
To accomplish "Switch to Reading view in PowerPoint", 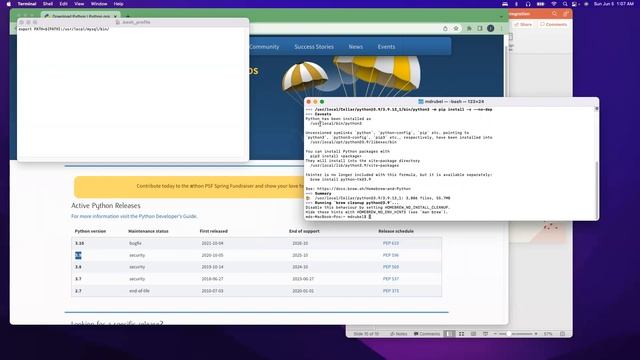I will tap(473, 334).
